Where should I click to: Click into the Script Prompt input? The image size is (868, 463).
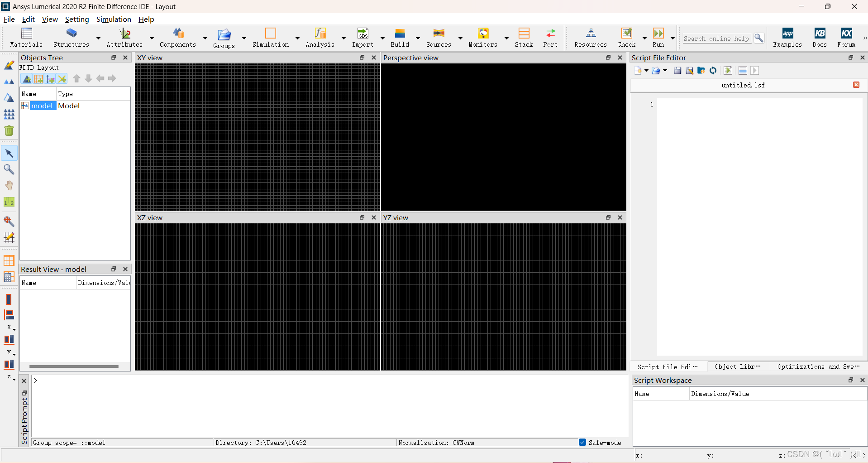(x=330, y=406)
